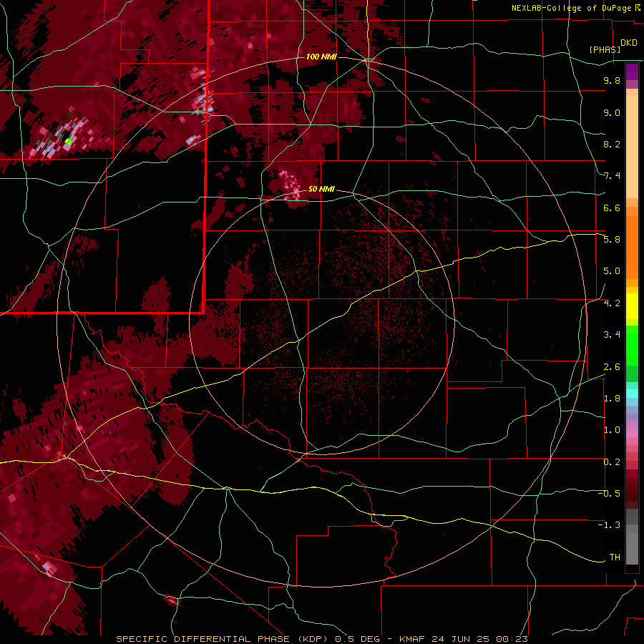Click the 7.4 value on color scale
Image resolution: width=644 pixels, height=644 pixels.
(x=612, y=176)
